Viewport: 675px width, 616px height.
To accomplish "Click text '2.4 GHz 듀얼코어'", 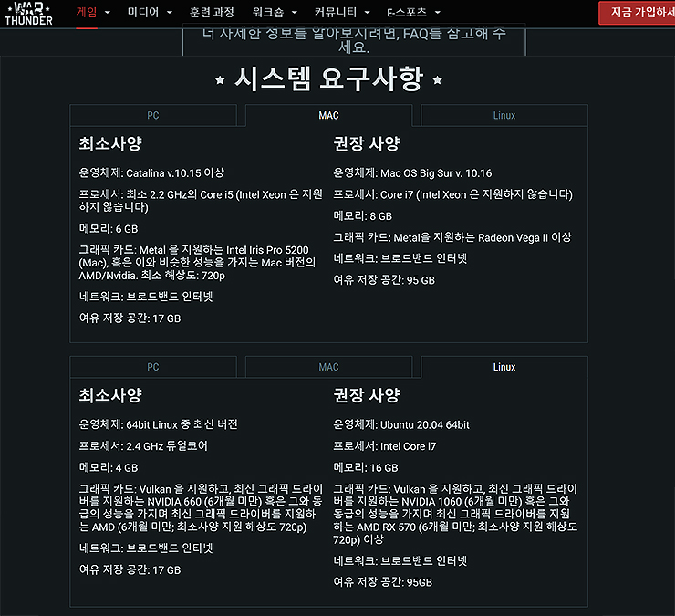I will (167, 445).
